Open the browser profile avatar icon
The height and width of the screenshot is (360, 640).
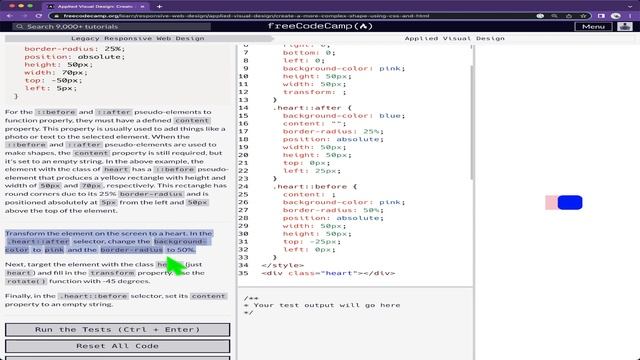coord(616,16)
